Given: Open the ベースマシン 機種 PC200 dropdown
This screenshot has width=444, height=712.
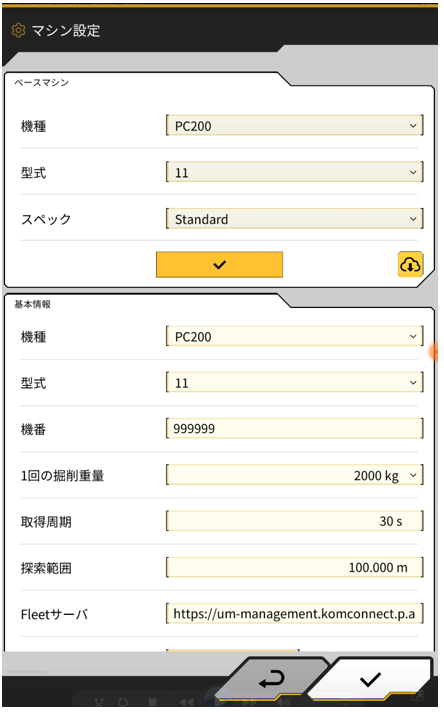Looking at the screenshot, I should [x=295, y=126].
